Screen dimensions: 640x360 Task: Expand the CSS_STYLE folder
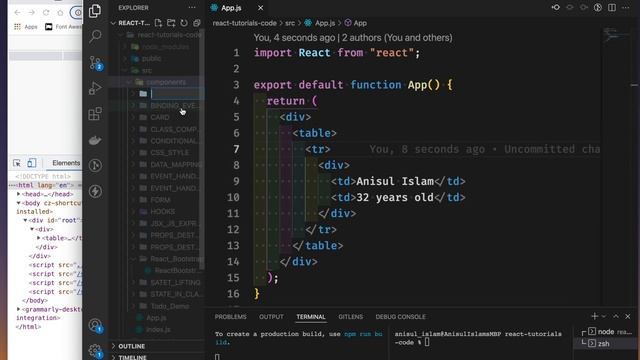point(169,152)
